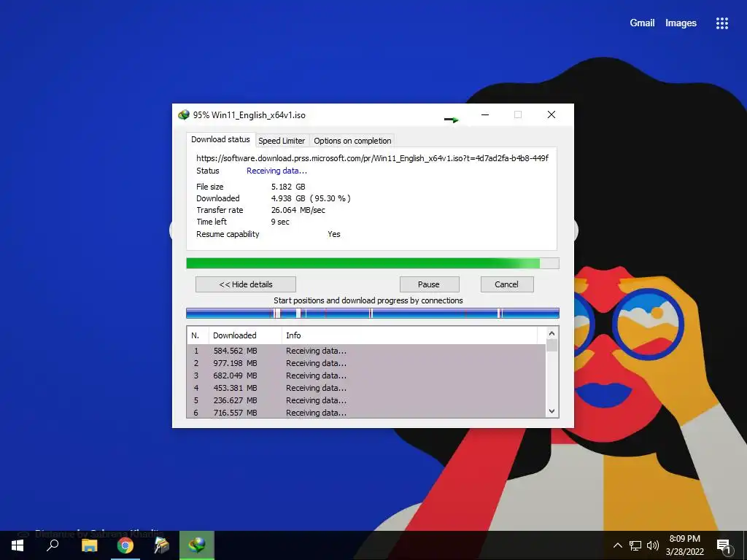747x560 pixels.
Task: Open Options on completion tab
Action: pyautogui.click(x=352, y=141)
